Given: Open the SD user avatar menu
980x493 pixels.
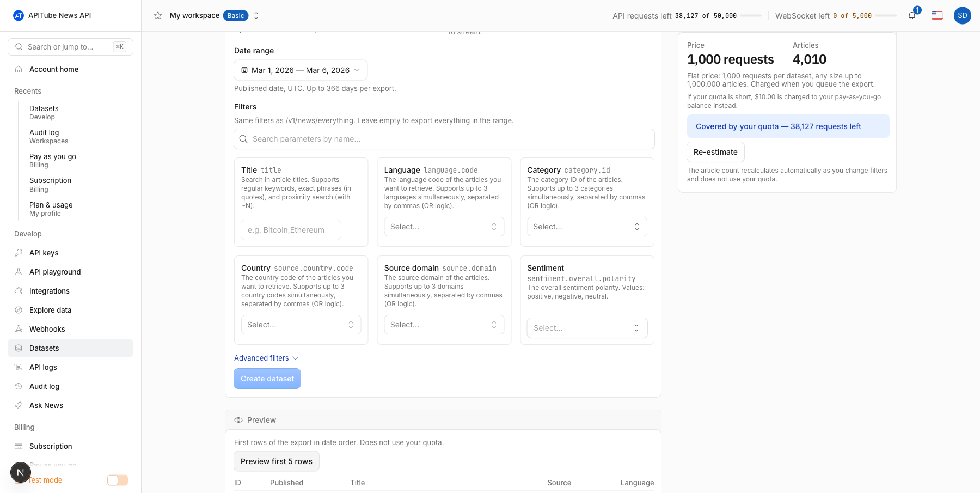Looking at the screenshot, I should (963, 15).
